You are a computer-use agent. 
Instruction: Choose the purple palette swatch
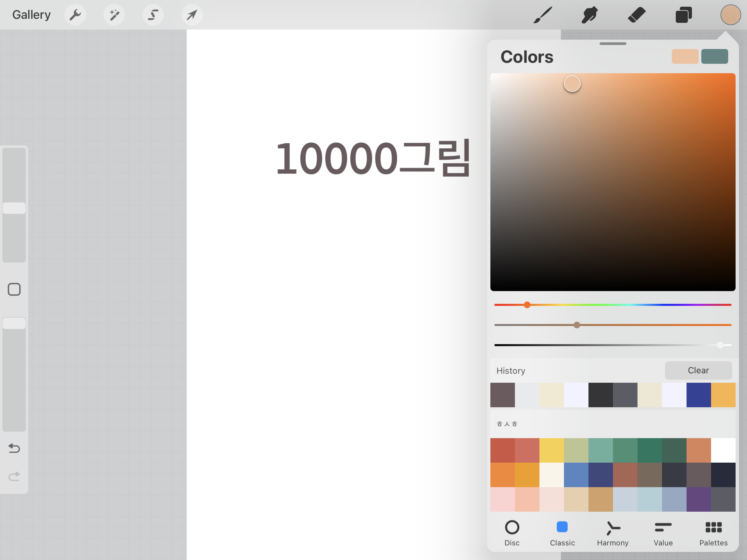tap(699, 499)
